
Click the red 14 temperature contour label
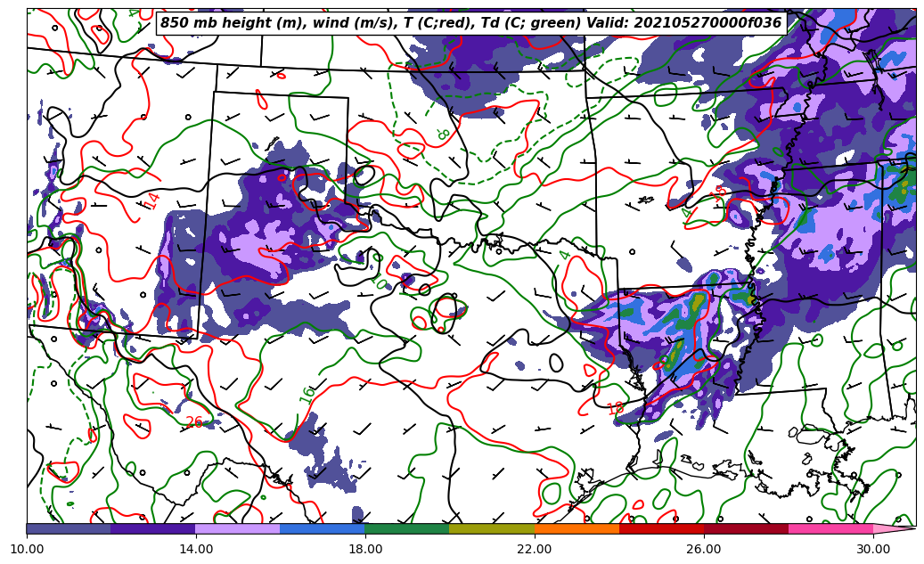pyautogui.click(x=152, y=201)
